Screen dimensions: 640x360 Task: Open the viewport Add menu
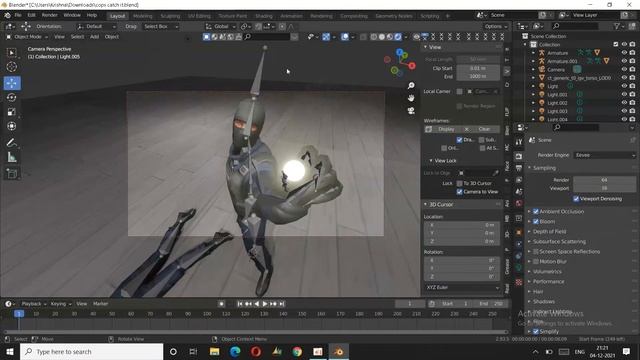tap(94, 37)
